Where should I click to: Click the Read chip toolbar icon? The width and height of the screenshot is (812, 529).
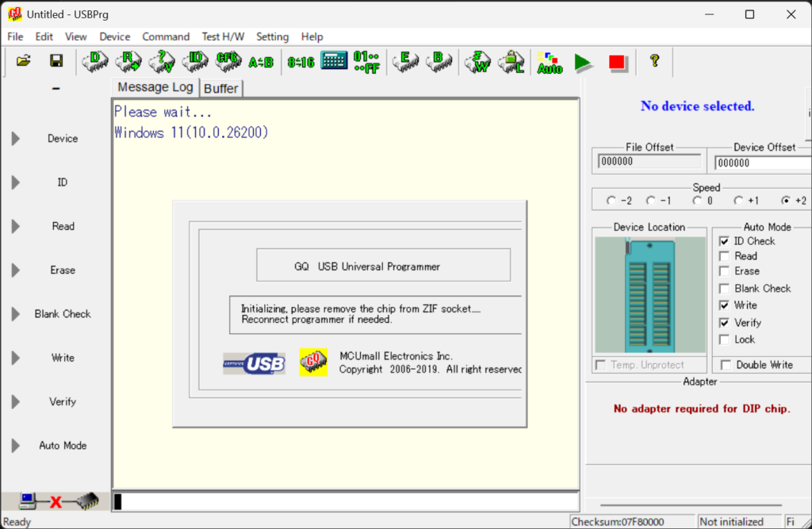(x=128, y=61)
